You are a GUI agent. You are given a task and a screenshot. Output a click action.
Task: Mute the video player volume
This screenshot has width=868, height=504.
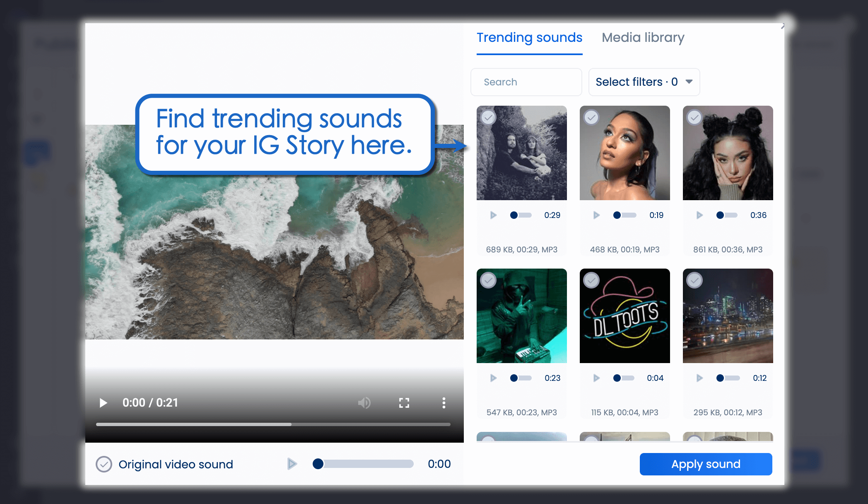[364, 402]
